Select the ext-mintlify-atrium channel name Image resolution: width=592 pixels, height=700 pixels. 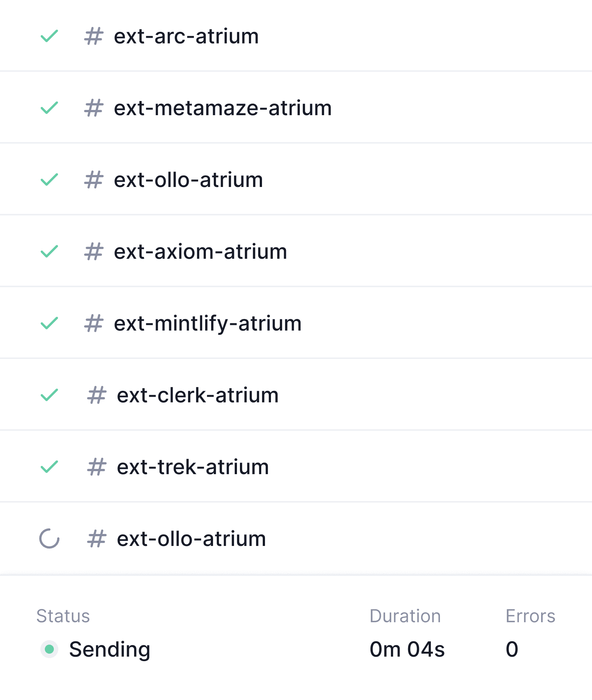pos(208,323)
